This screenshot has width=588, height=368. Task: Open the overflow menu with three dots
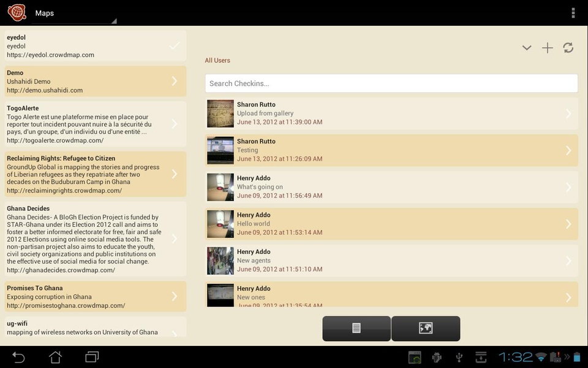click(x=573, y=13)
